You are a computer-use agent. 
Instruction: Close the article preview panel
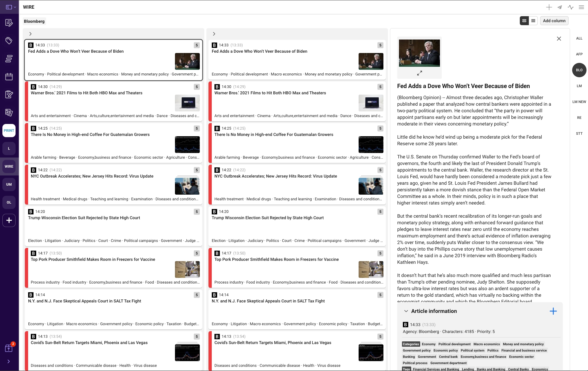[x=559, y=39]
